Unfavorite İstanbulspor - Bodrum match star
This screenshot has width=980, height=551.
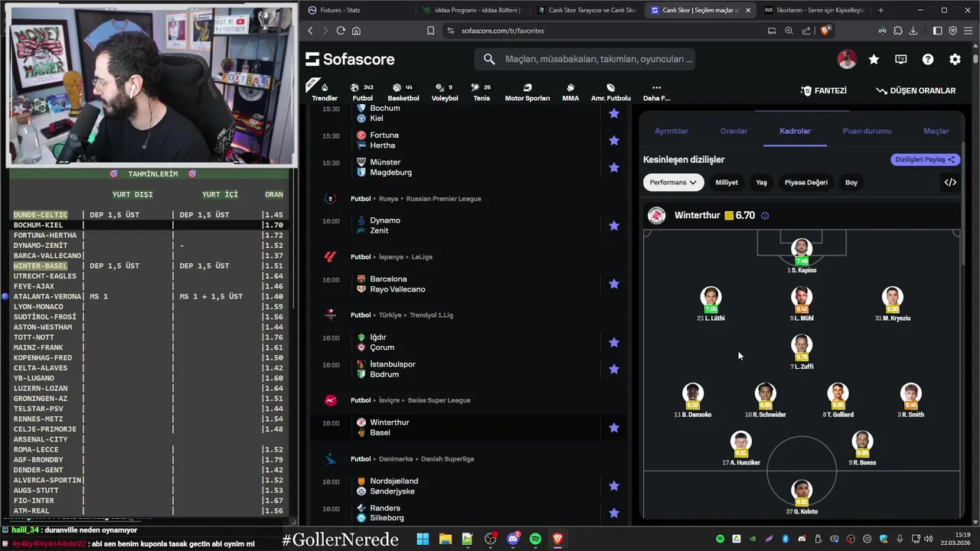click(613, 369)
